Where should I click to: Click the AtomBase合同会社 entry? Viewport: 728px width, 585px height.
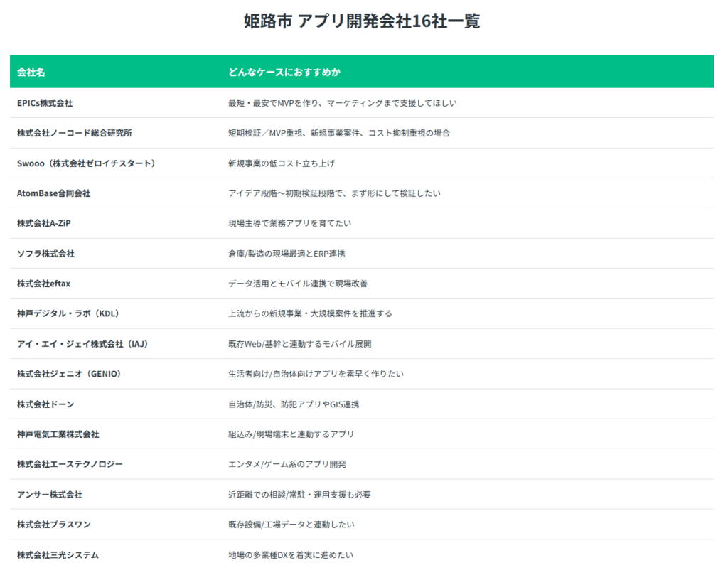[x=54, y=193]
